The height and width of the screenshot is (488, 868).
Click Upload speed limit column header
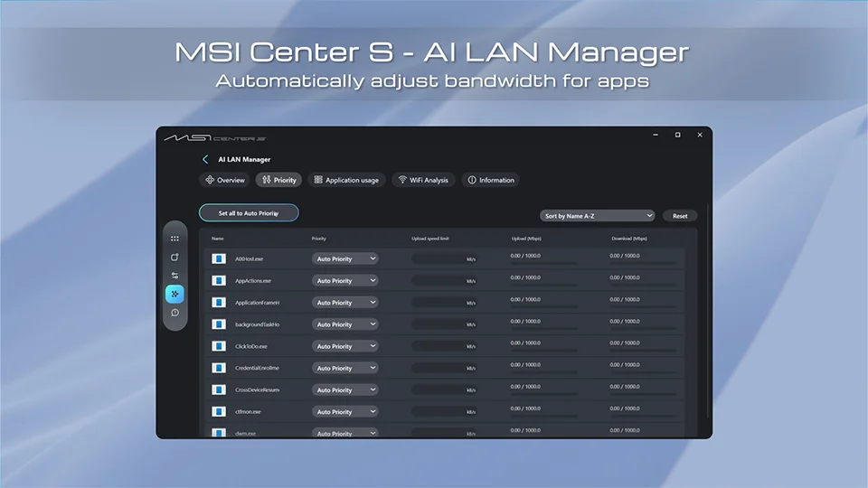[430, 239]
